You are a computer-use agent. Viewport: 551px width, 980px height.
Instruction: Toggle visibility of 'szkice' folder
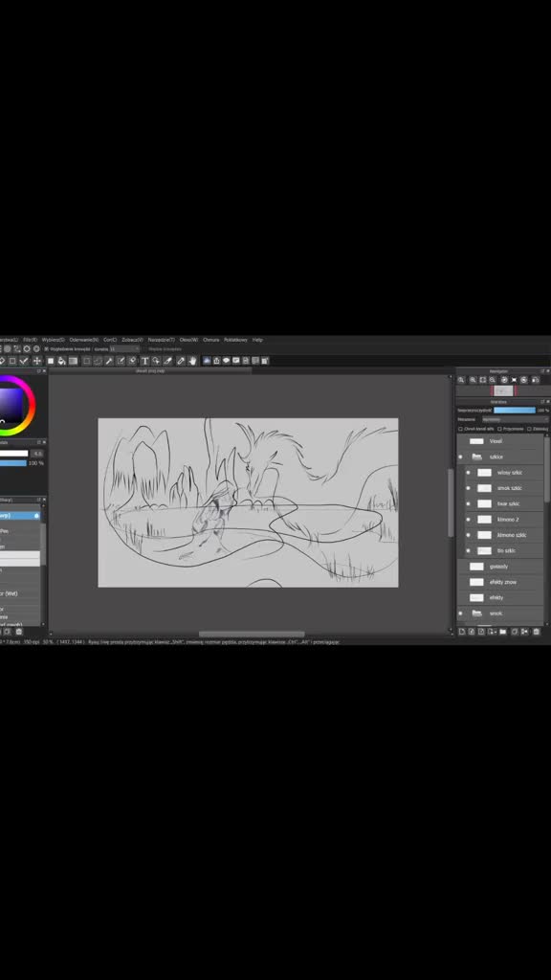click(x=460, y=457)
